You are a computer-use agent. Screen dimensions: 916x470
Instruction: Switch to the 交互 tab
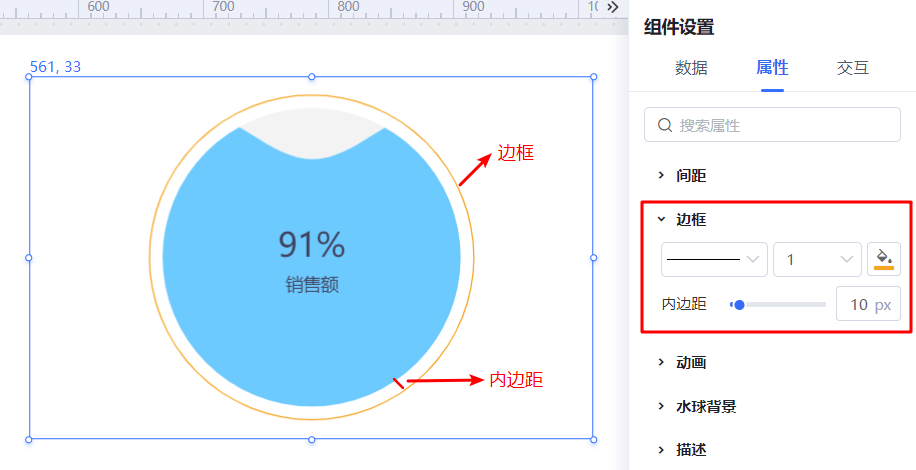(853, 68)
